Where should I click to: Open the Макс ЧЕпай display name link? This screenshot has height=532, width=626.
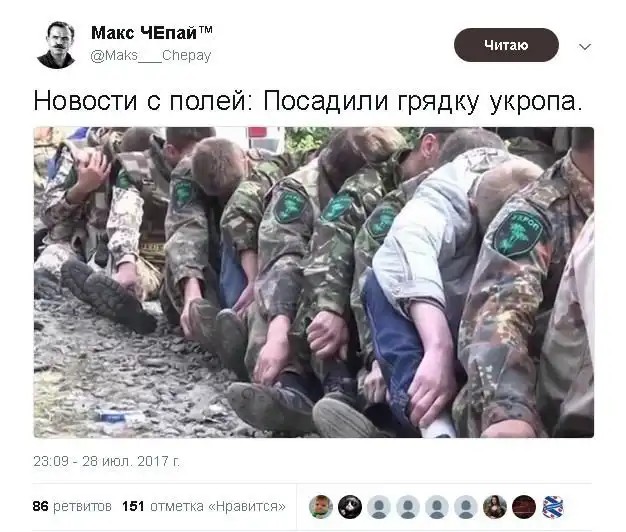click(x=144, y=33)
